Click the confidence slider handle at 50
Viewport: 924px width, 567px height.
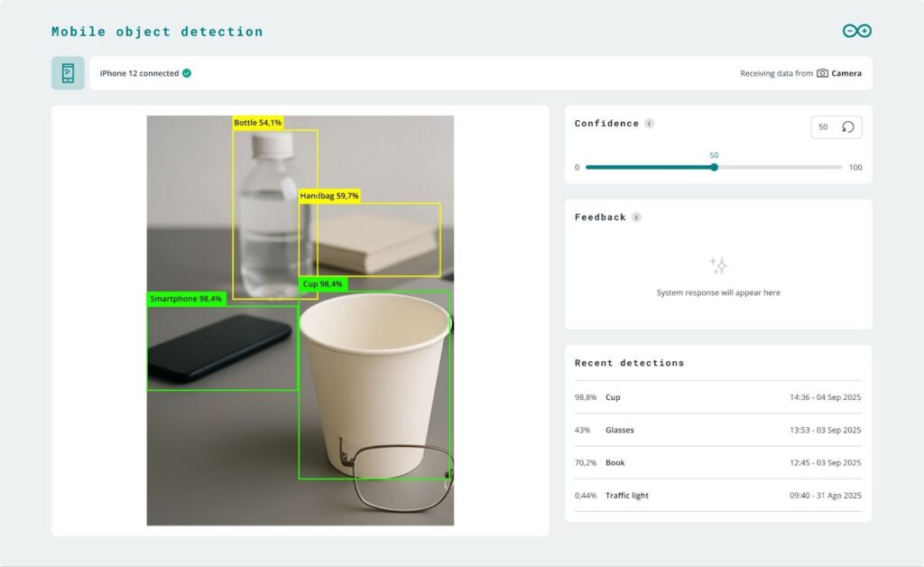click(x=714, y=167)
